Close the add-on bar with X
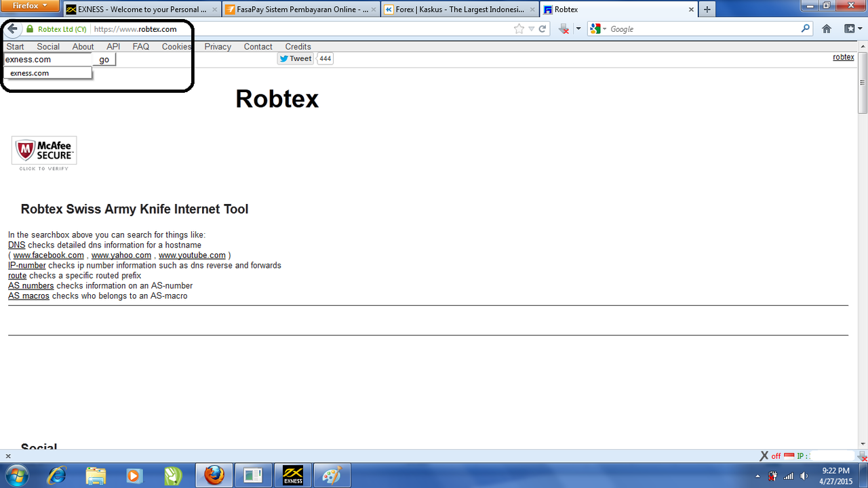 pyautogui.click(x=8, y=456)
